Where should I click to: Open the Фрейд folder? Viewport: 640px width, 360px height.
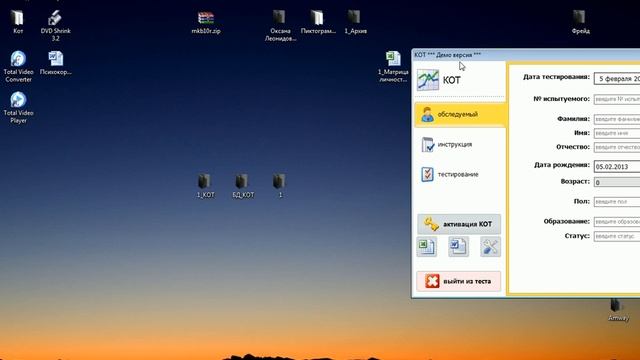pos(580,22)
